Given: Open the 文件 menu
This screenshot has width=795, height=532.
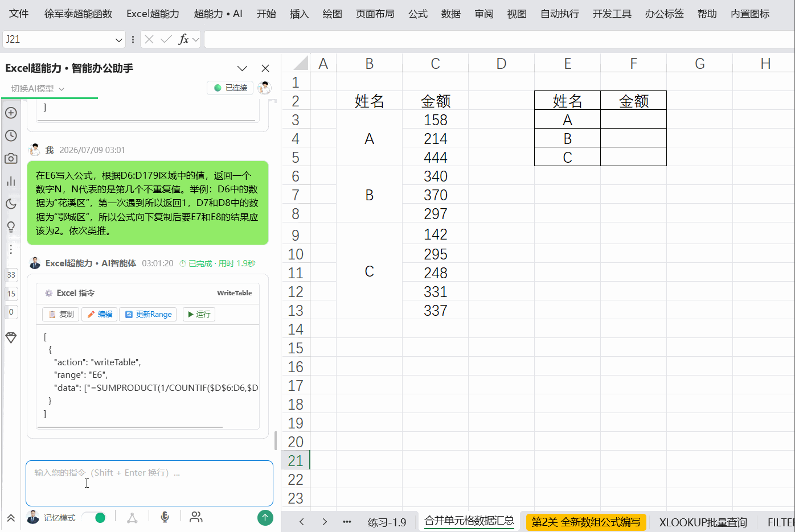Looking at the screenshot, I should coord(19,14).
